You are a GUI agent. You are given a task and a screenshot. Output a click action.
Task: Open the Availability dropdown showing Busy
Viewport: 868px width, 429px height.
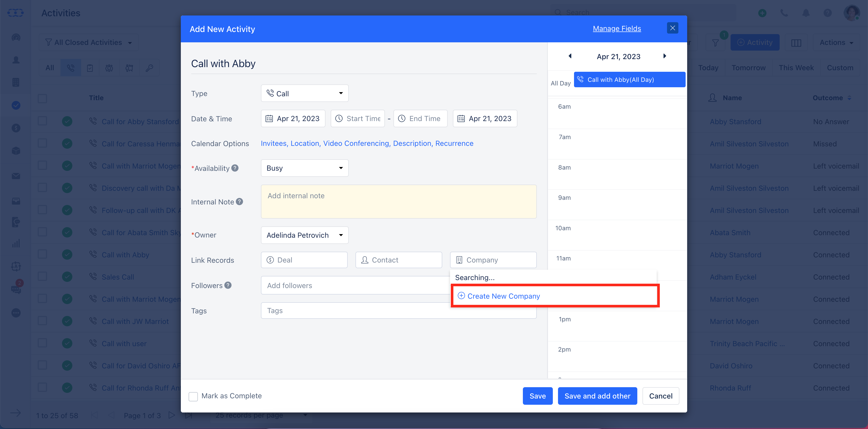click(305, 168)
